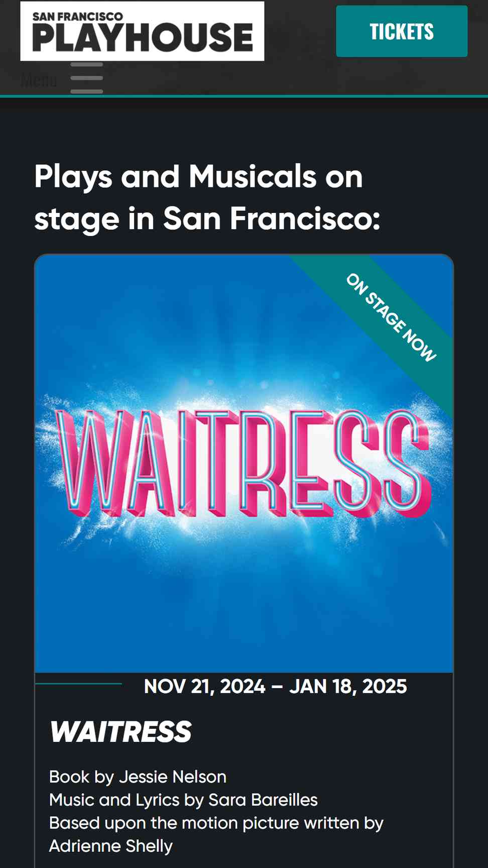Click the Plays and Musicals heading
488x868 pixels.
click(207, 198)
